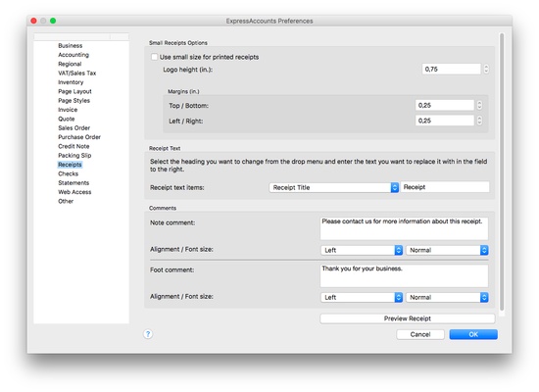The height and width of the screenshot is (392, 539).
Task: Focus the Logo height input field
Action: pos(451,70)
